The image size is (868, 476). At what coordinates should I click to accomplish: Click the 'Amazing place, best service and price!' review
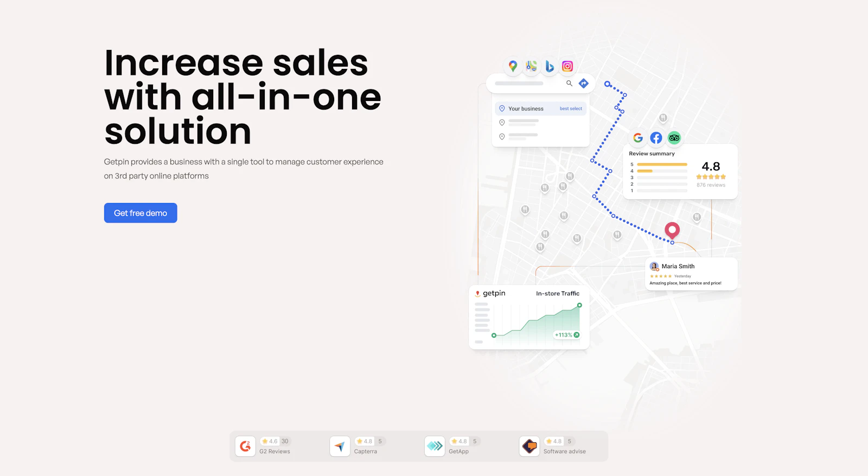685,283
